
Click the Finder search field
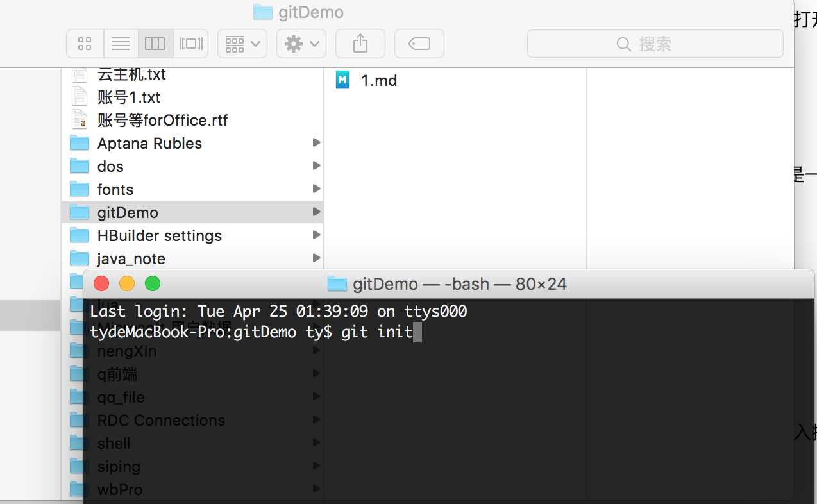point(655,44)
